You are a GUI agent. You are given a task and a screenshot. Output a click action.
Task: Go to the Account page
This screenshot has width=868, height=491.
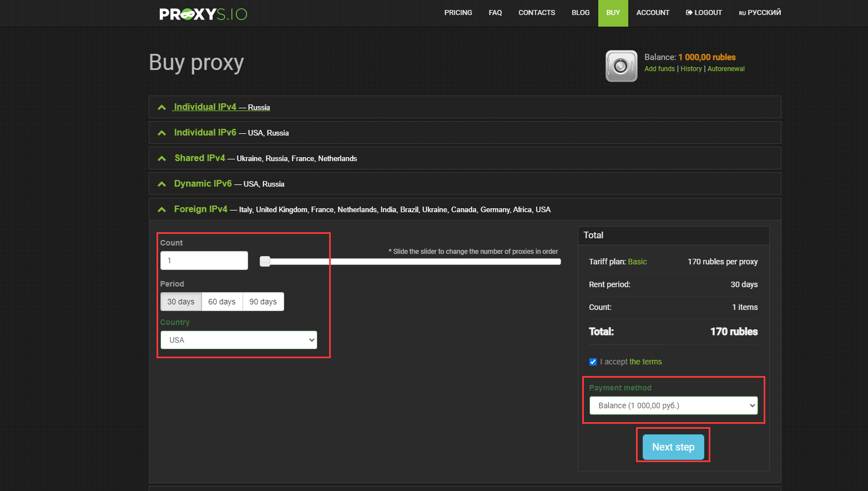pyautogui.click(x=653, y=13)
